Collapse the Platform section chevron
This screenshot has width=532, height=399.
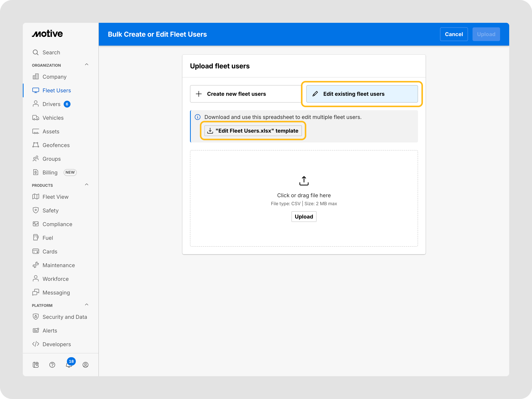pos(87,305)
